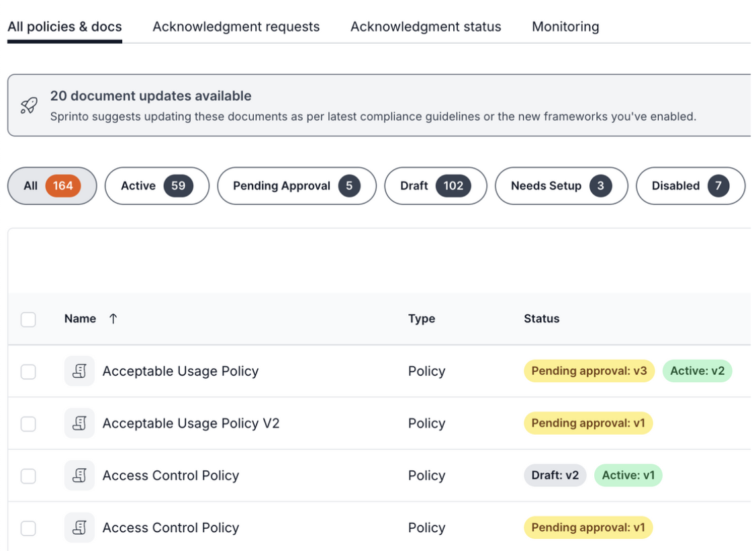Click the Acceptable Usage Policy V2 document icon
The width and height of the screenshot is (756, 551).
tap(79, 423)
